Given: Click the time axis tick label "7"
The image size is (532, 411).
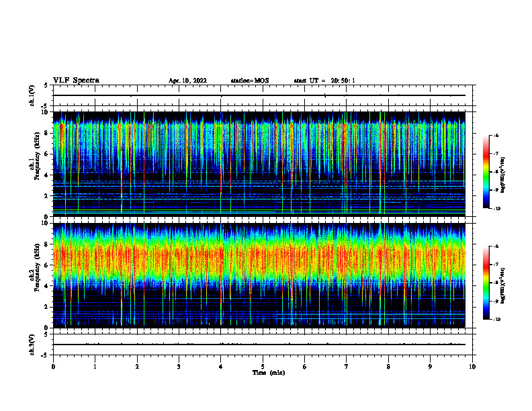Looking at the screenshot, I should (x=347, y=367).
